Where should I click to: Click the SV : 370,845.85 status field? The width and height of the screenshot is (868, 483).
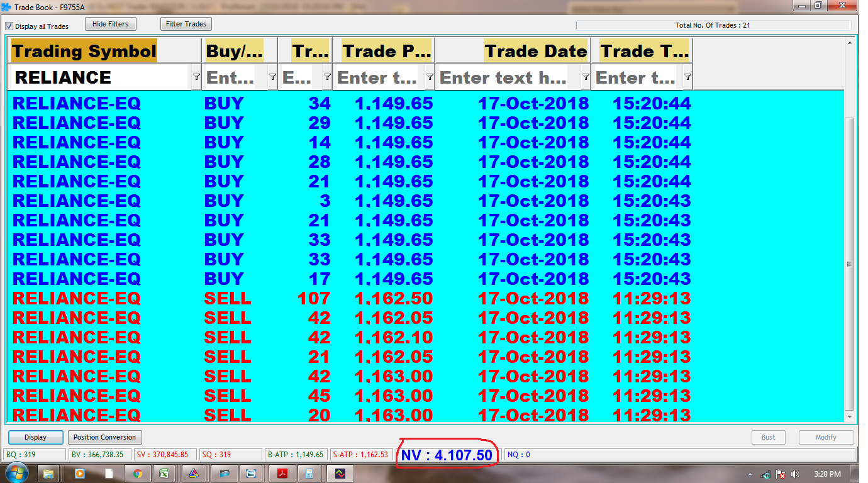(165, 454)
